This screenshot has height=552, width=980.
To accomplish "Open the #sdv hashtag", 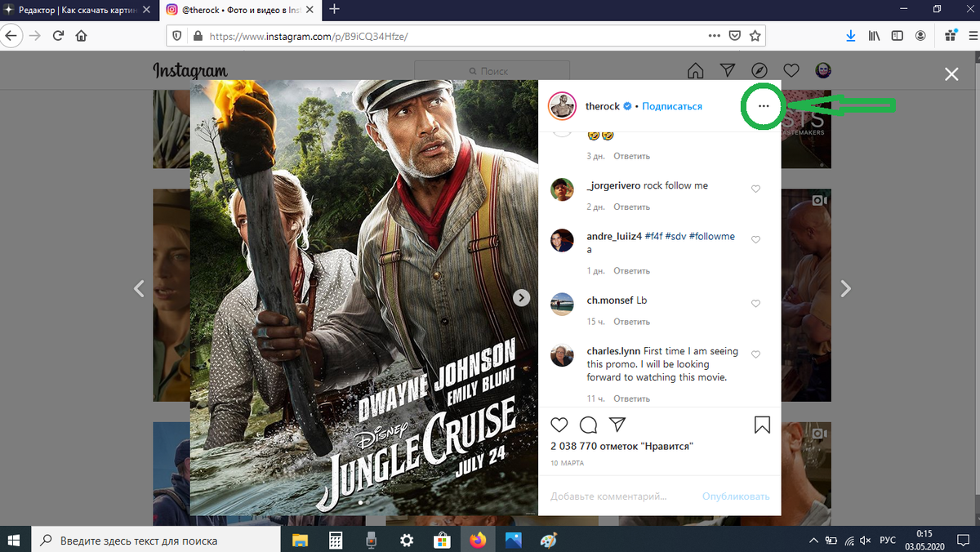I will (675, 237).
